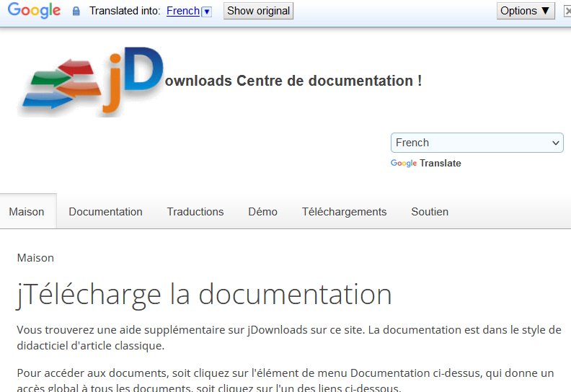The image size is (571, 392).
Task: Click the Downloads Centre de documentation title
Action: click(x=293, y=81)
